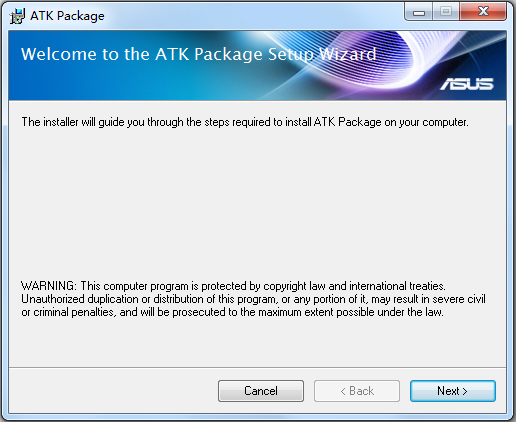Screen dimensions: 516x422
Task: Cancel the ATK Package installation
Action: click(x=261, y=391)
